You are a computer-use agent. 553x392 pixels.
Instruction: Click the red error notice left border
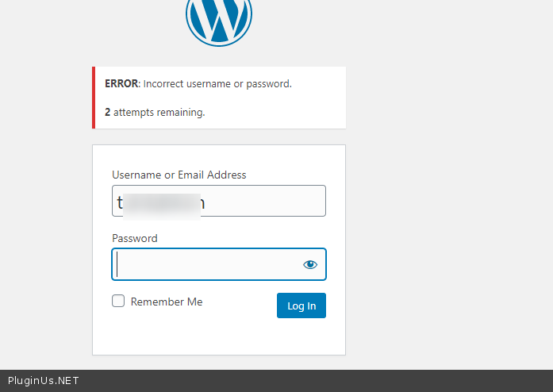point(94,98)
